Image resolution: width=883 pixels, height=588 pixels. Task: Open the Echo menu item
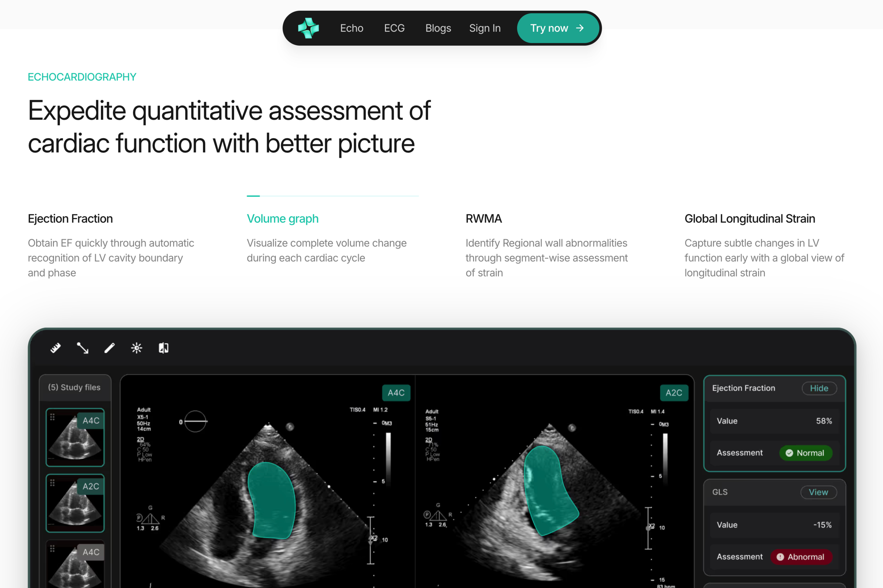[x=352, y=28]
